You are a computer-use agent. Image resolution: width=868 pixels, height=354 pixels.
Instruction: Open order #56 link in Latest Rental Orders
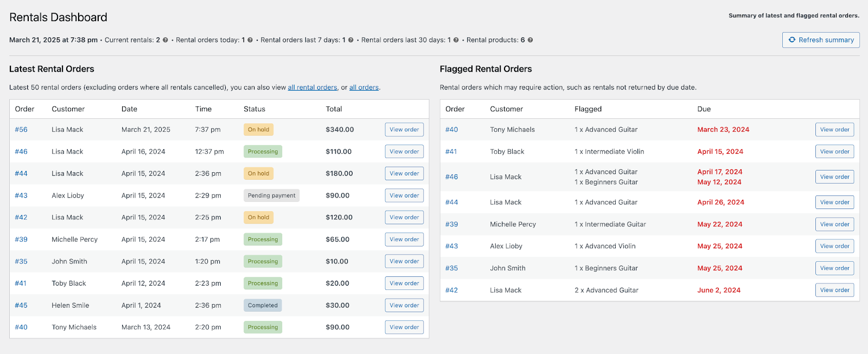click(21, 130)
